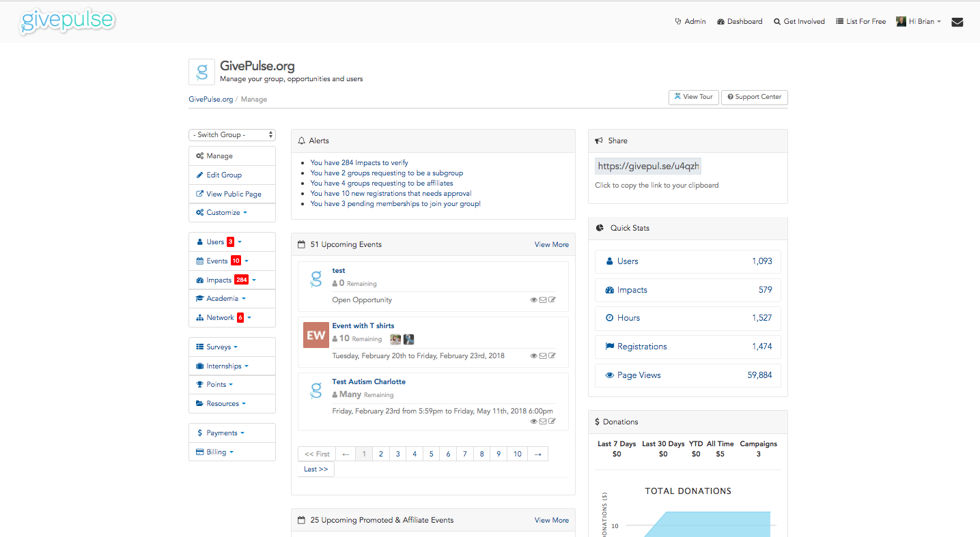
Task: Go to Dashboard in top navigation
Action: pyautogui.click(x=740, y=22)
